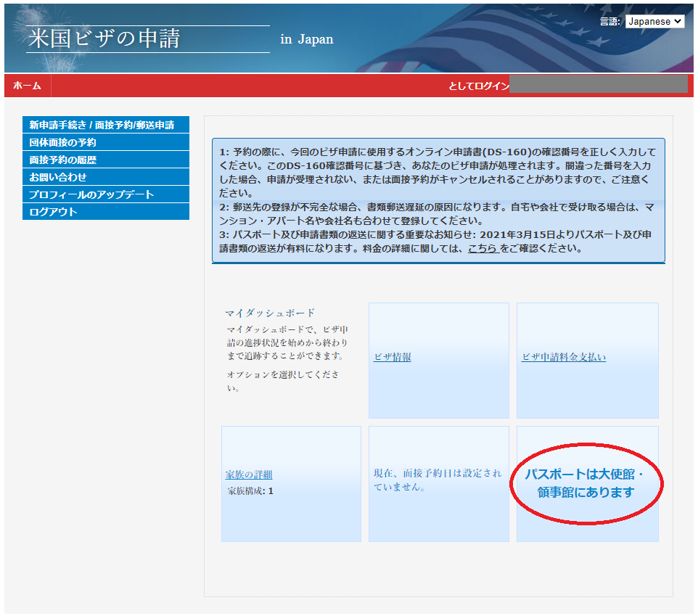Open the 家族の詳細 link
Viewport: 698px width, 616px height.
[x=249, y=475]
